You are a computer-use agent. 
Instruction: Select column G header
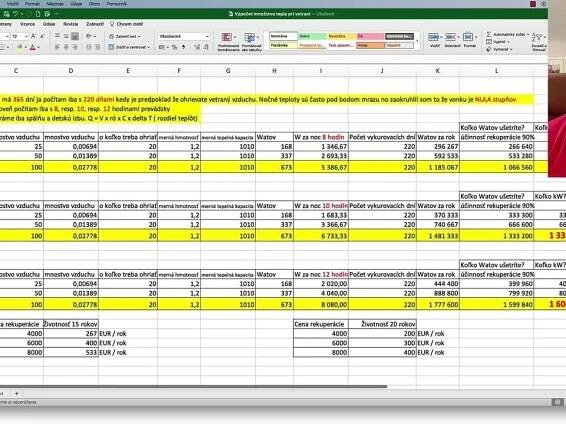[x=228, y=71]
